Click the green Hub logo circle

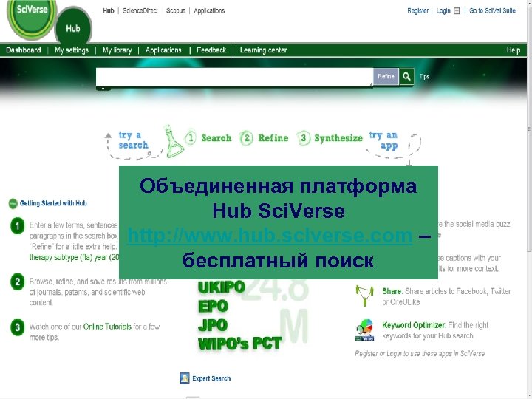point(73,27)
